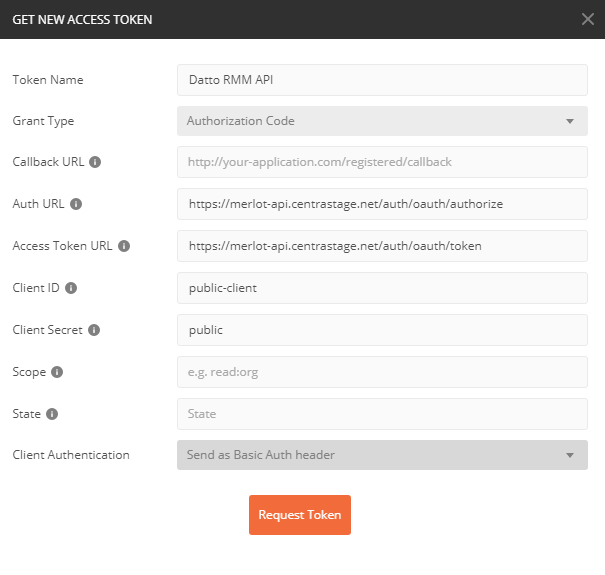Select the State input field
605x575 pixels.
(x=382, y=414)
